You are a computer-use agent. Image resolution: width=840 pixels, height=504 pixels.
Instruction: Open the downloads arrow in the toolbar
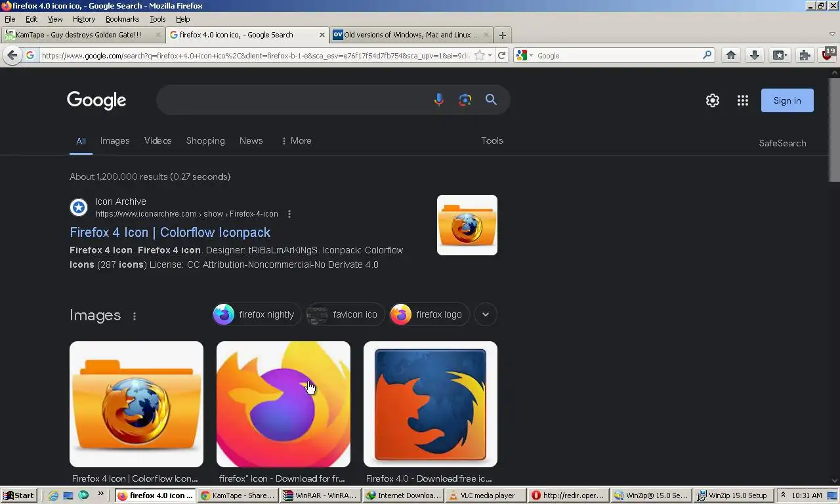click(755, 56)
